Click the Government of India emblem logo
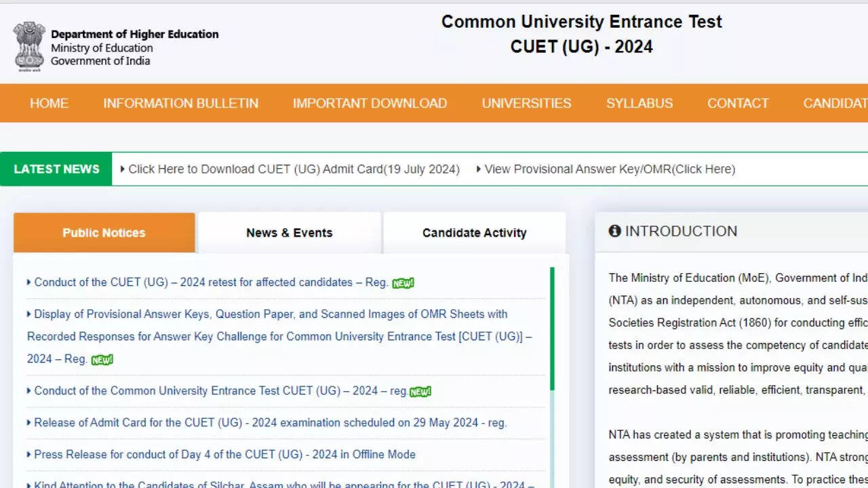 (x=29, y=45)
